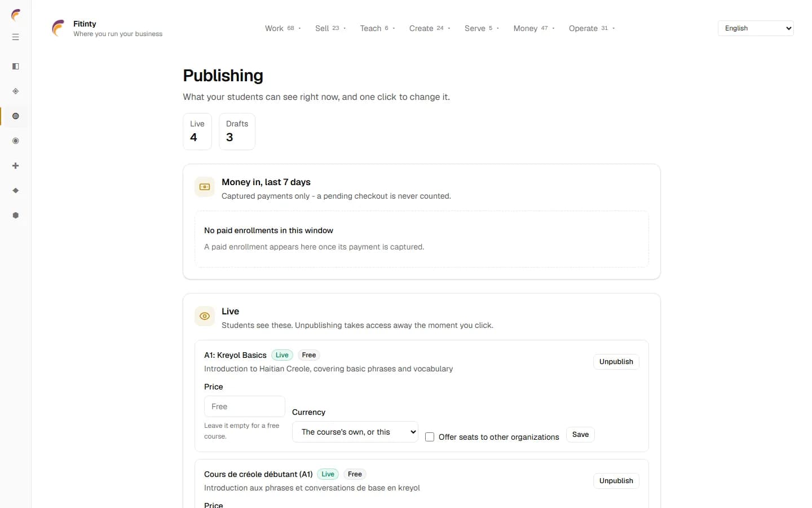Unpublish Cours de créole débutant (A1)
812x508 pixels.
point(616,481)
